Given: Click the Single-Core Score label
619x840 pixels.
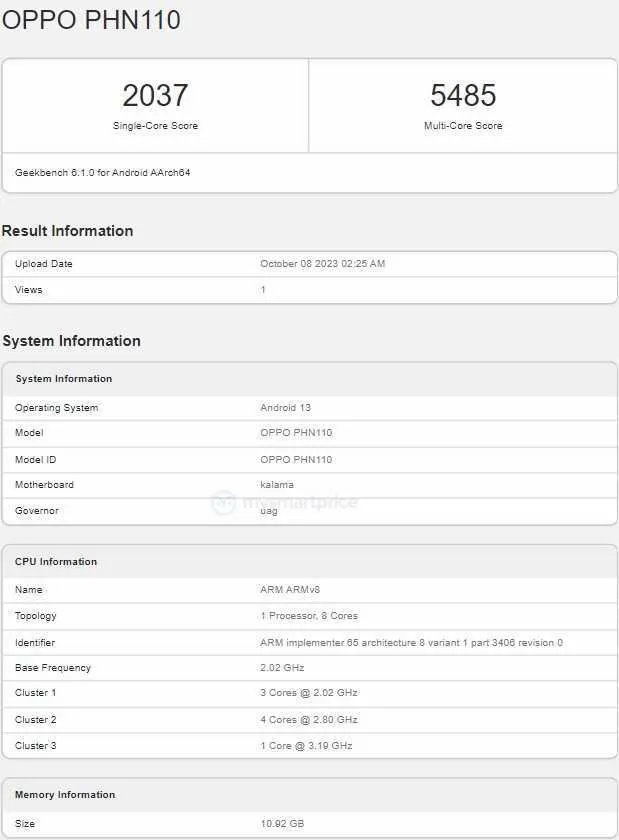Looking at the screenshot, I should click(155, 125).
